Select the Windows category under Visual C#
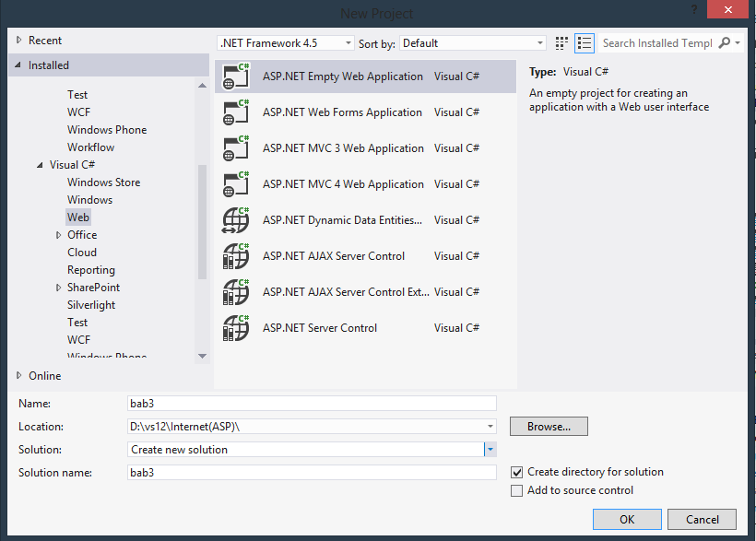 (89, 200)
